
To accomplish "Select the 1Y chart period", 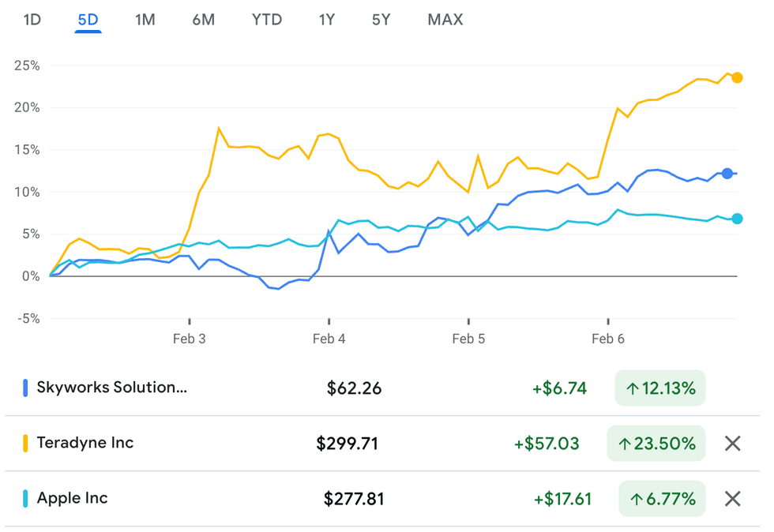I will click(327, 20).
